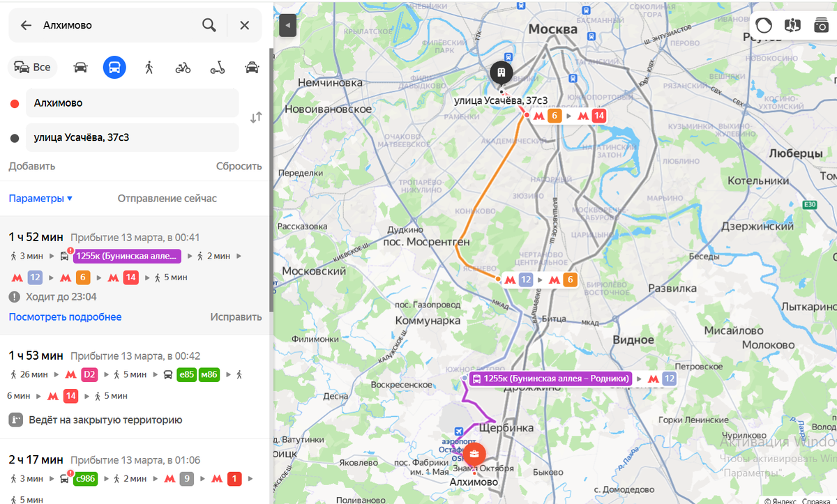Switch to the scooter route mode
The height and width of the screenshot is (504, 837).
pos(218,68)
